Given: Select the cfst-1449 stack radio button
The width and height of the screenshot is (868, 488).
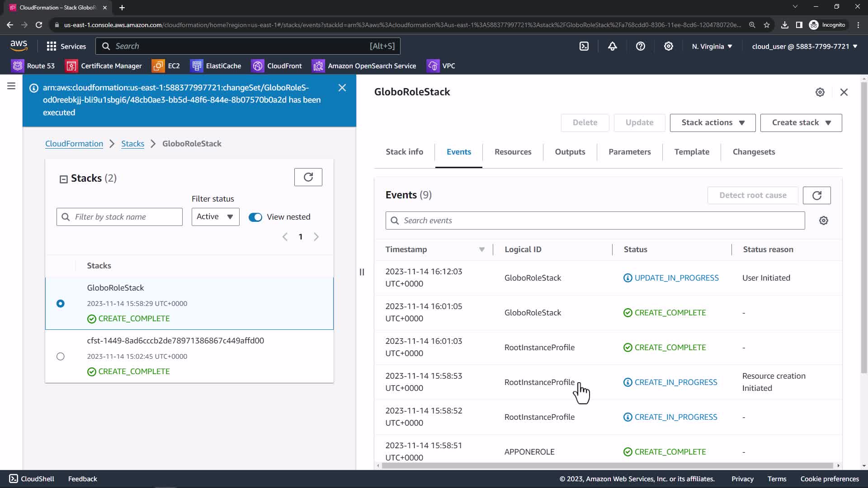Looking at the screenshot, I should click(x=61, y=357).
